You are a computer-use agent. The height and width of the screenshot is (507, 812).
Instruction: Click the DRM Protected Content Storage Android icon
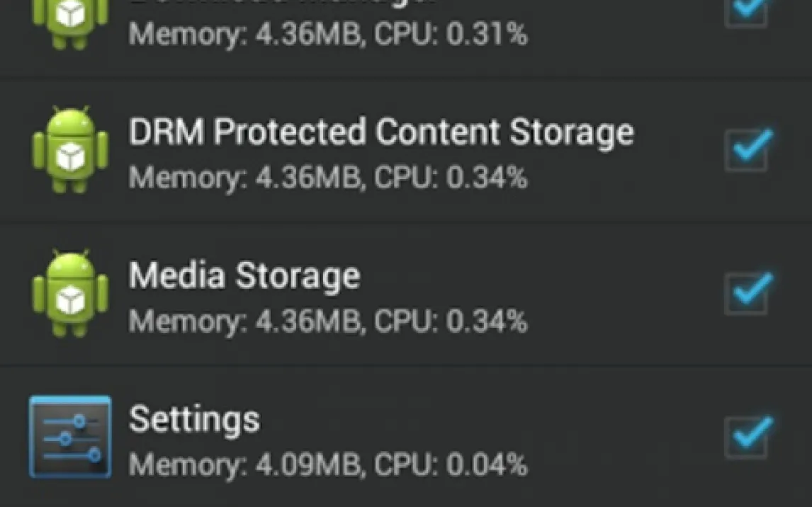(x=70, y=149)
